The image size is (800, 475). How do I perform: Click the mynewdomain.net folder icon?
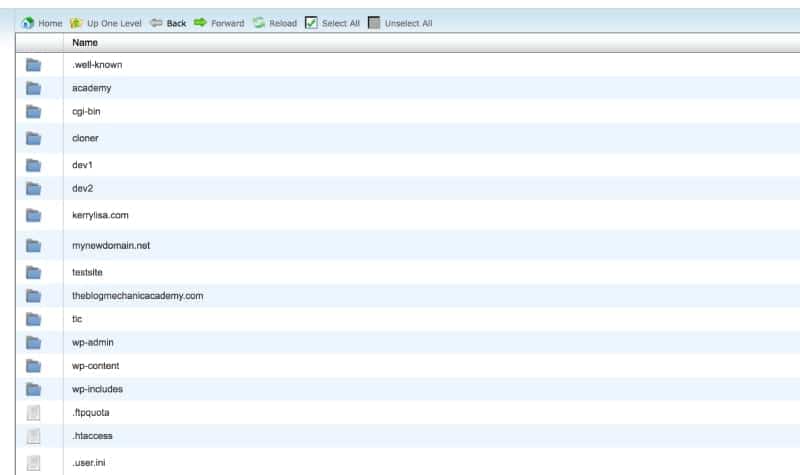[x=33, y=245]
